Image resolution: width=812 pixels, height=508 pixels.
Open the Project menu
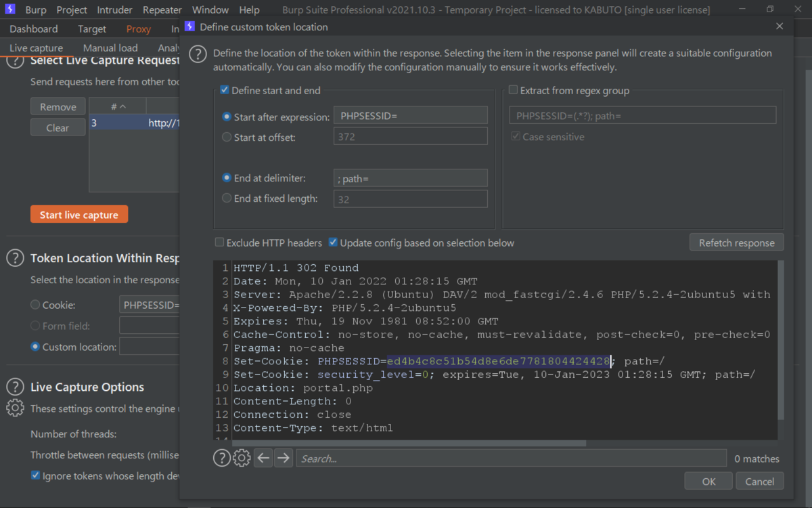pyautogui.click(x=72, y=10)
